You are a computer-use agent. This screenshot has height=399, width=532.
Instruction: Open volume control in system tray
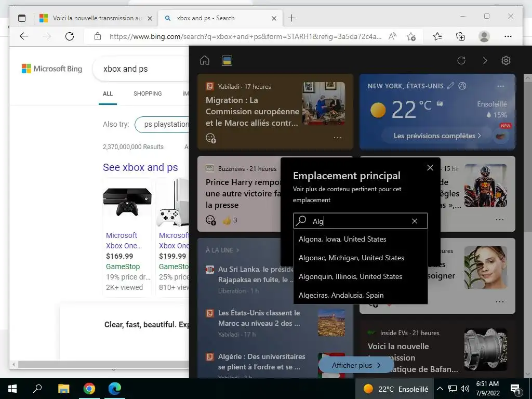coord(465,389)
